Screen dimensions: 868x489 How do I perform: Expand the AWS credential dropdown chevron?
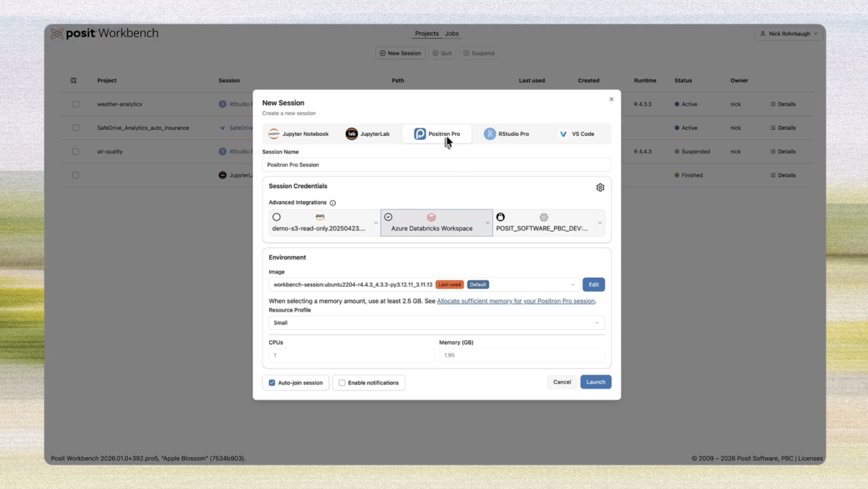pyautogui.click(x=376, y=223)
